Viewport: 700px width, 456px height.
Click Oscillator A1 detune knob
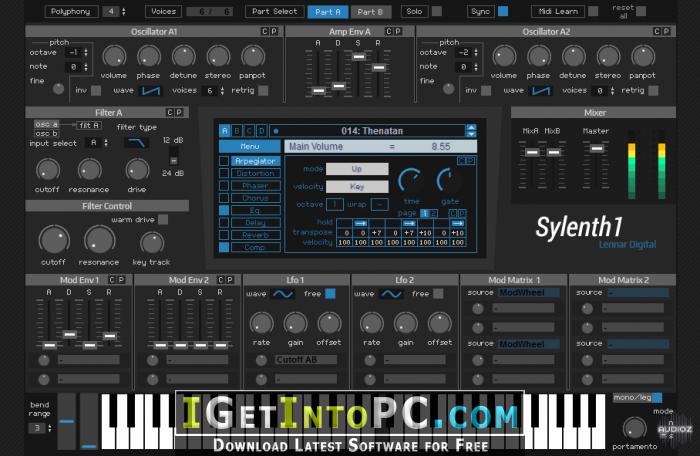183,57
